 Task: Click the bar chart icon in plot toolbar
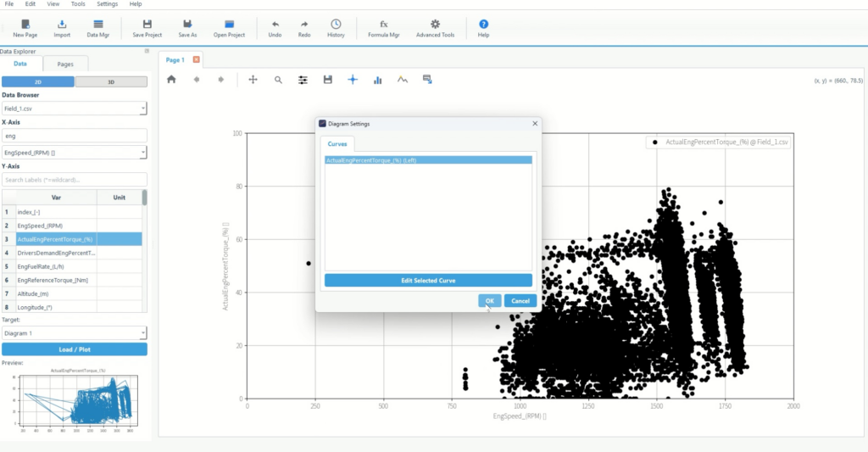coord(378,80)
